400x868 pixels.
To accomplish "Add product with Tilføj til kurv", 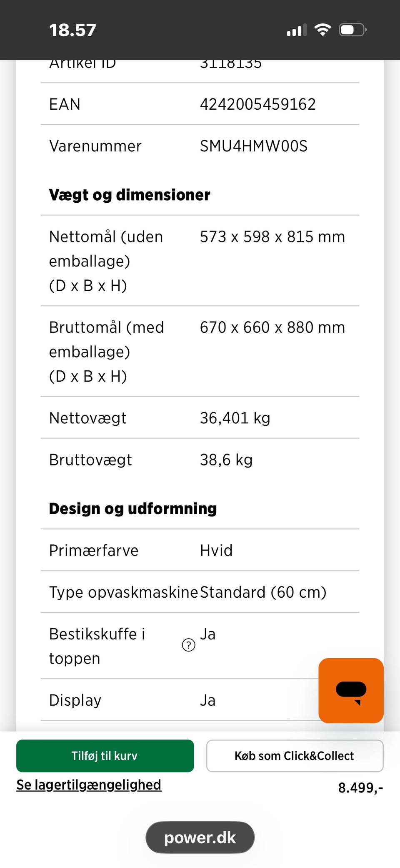I will click(105, 756).
